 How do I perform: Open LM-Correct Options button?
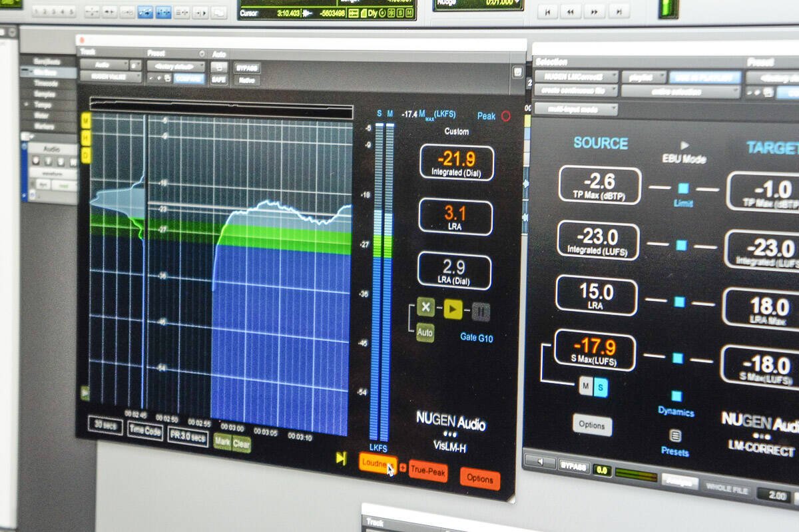(592, 425)
